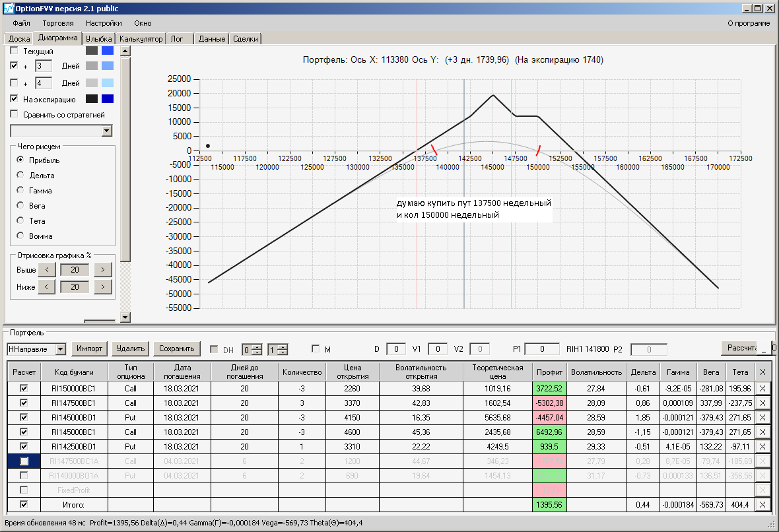Viewport: 779px width, 532px height.
Task: Toggle the DH checkbox
Action: (214, 349)
